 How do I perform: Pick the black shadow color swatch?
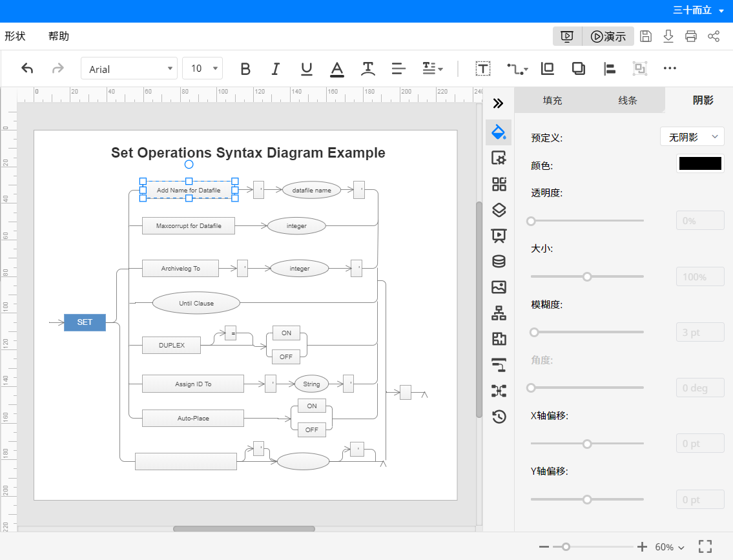pos(700,163)
